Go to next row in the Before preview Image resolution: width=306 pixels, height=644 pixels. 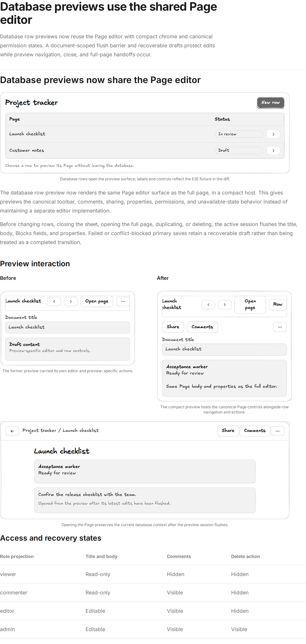pos(71,302)
